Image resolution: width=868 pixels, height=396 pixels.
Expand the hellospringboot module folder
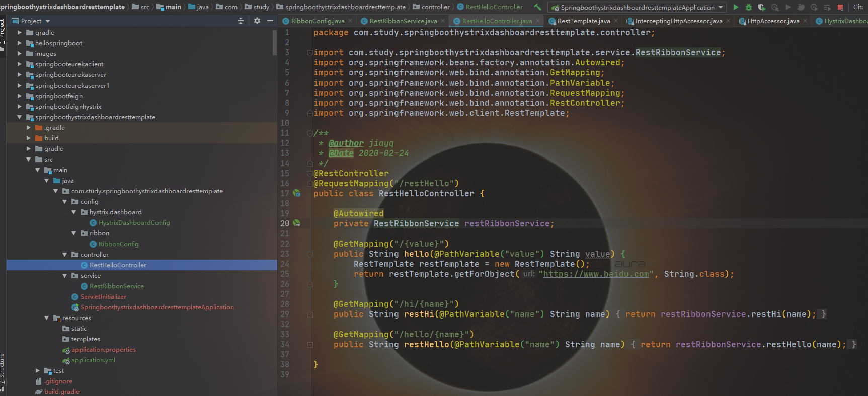[20, 43]
